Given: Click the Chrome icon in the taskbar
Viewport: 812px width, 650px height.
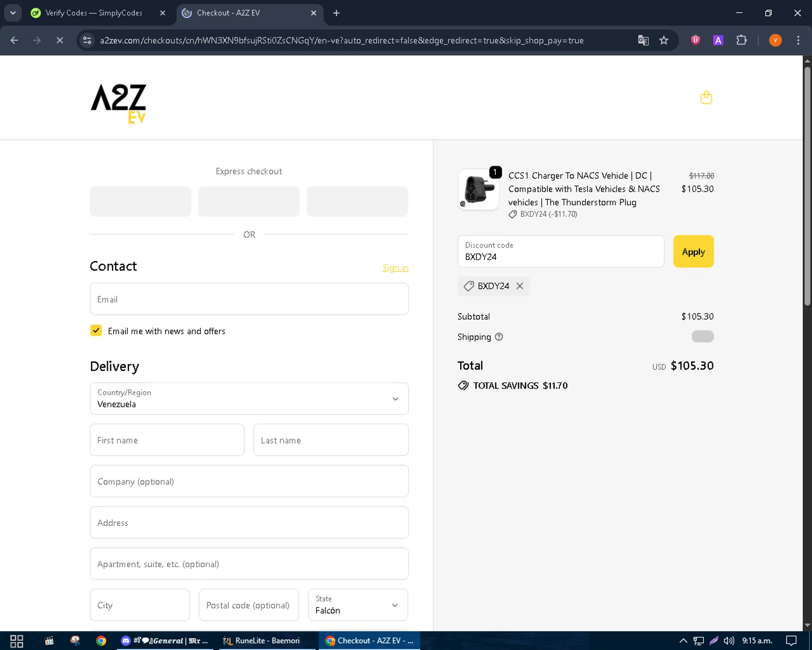Looking at the screenshot, I should click(101, 641).
